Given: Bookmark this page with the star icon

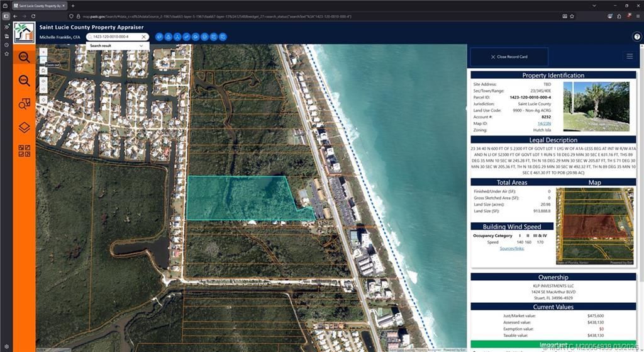Looking at the screenshot, I should [573, 16].
